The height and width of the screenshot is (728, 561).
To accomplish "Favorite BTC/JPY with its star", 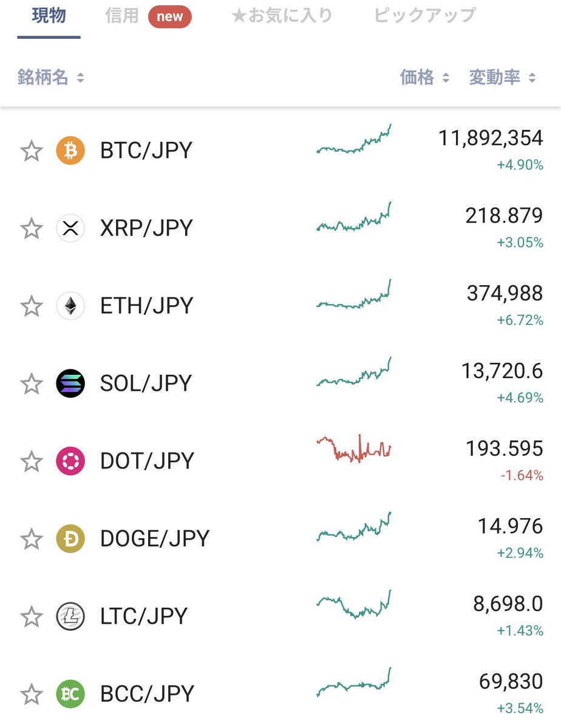I will tap(32, 151).
